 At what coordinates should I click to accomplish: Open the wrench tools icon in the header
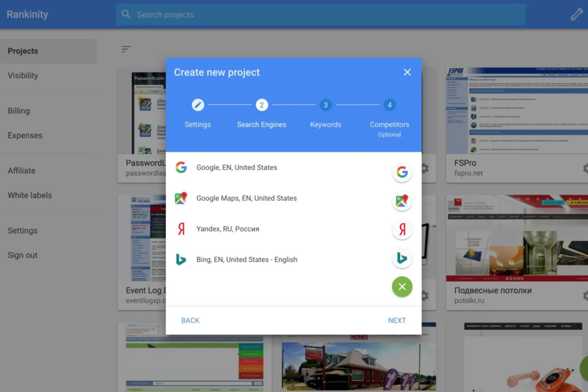(x=576, y=15)
